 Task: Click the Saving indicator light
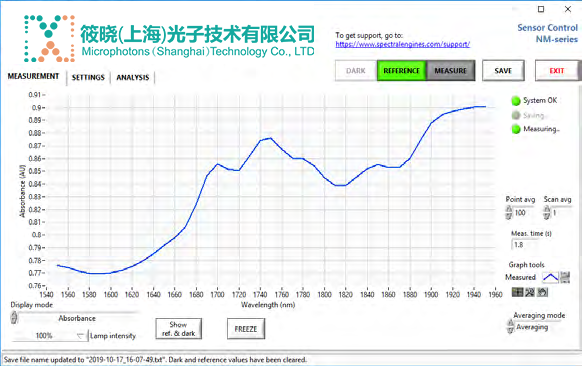tap(516, 115)
